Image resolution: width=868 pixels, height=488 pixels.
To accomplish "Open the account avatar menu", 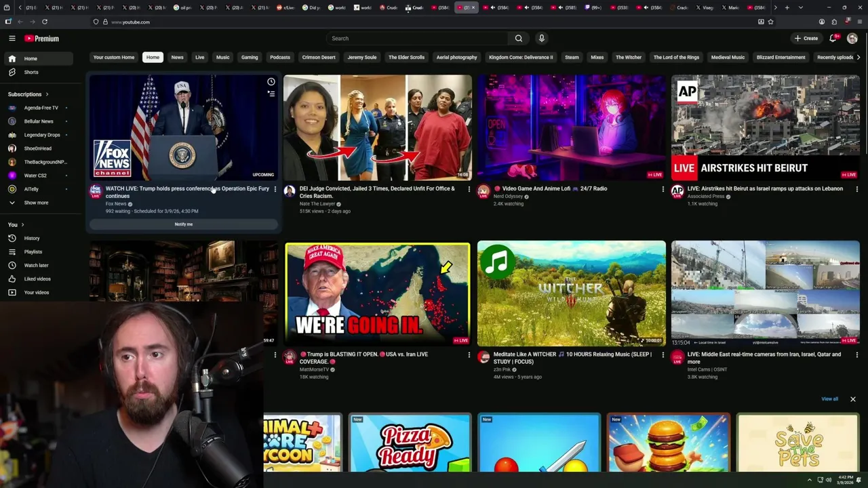I will pyautogui.click(x=852, y=39).
